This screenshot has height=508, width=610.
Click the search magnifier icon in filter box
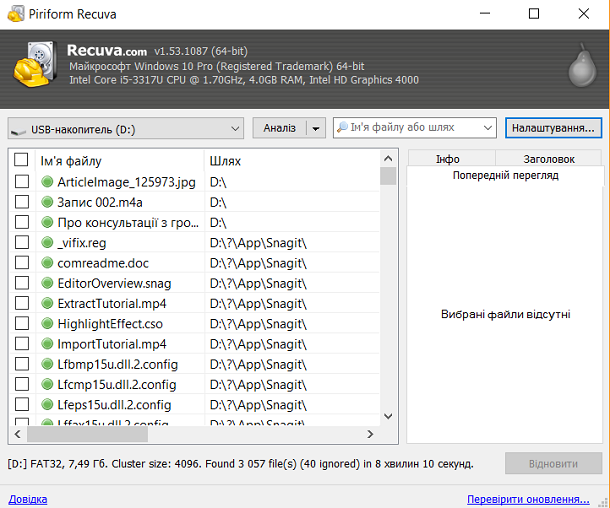(x=343, y=128)
